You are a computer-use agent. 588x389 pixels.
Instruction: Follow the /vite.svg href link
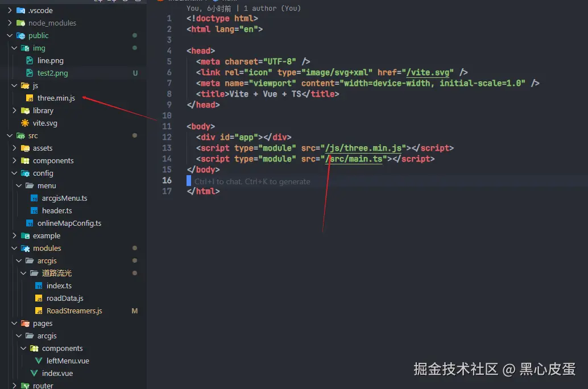428,72
